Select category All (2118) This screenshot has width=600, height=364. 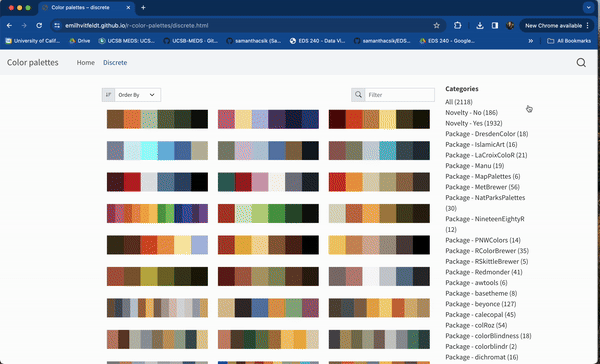pyautogui.click(x=459, y=102)
